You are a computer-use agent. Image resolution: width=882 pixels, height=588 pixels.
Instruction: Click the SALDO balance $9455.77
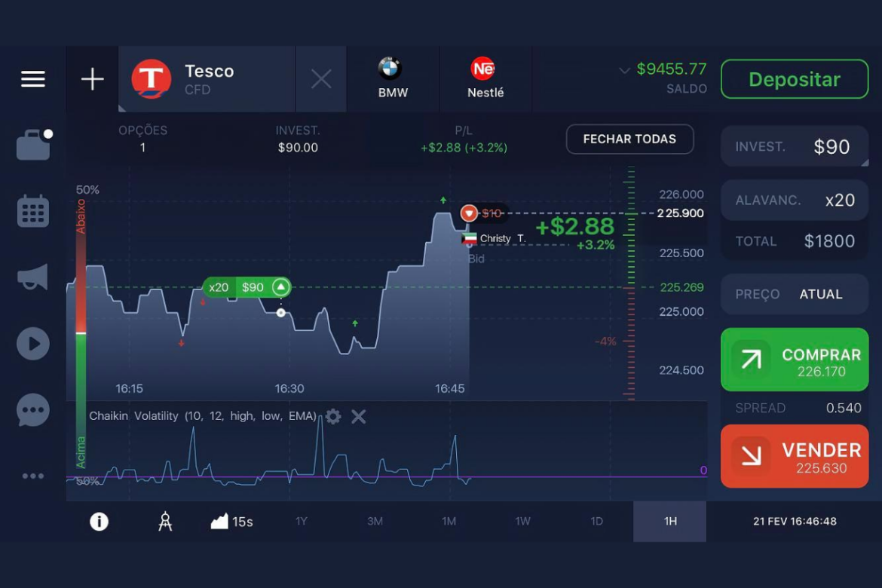[671, 69]
